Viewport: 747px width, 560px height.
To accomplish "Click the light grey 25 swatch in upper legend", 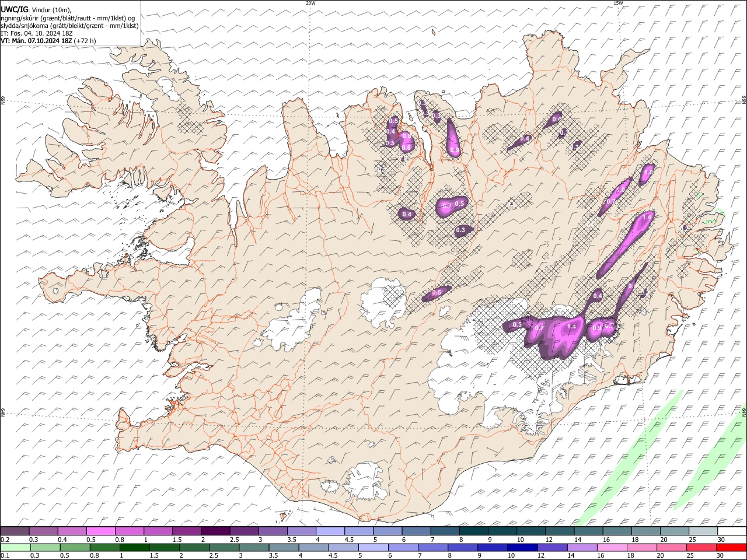I will pos(703,531).
